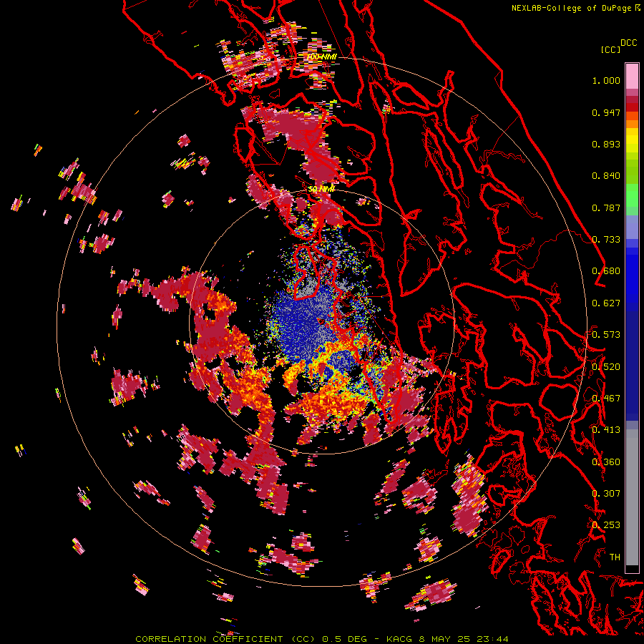Screen dimensions: 644x644
Task: Click the 0.5 DEG elevation text
Action: coord(345,639)
